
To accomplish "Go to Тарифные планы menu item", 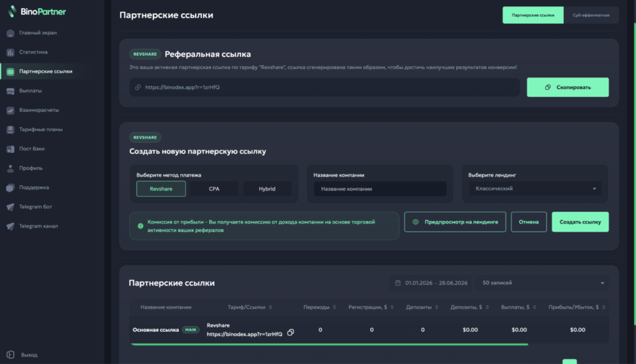I will click(40, 130).
